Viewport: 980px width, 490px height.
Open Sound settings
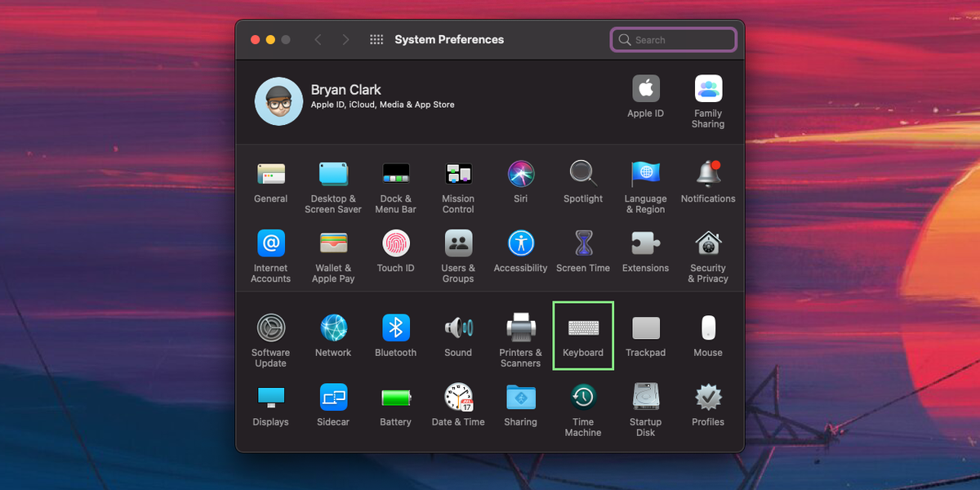click(x=458, y=330)
